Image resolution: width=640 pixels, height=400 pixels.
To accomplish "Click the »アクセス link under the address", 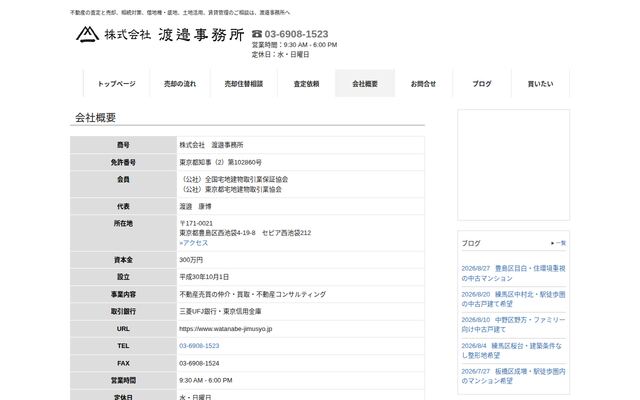I will coord(194,243).
